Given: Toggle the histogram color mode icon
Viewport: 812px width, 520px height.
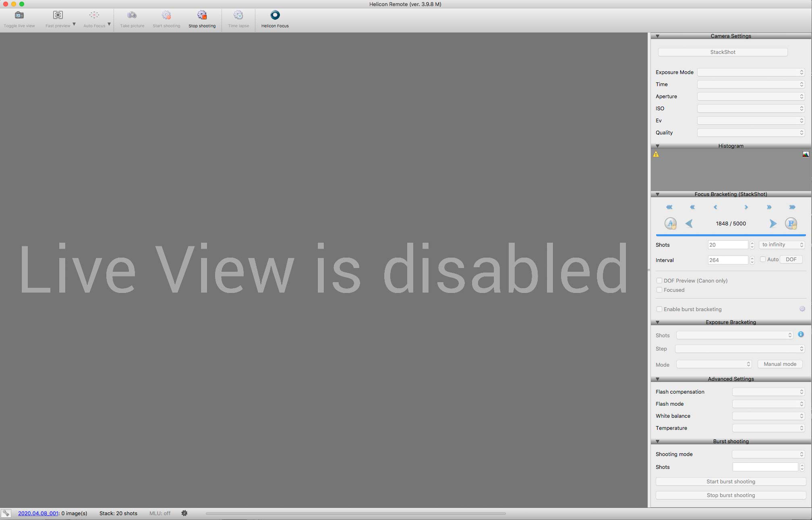Looking at the screenshot, I should [806, 154].
